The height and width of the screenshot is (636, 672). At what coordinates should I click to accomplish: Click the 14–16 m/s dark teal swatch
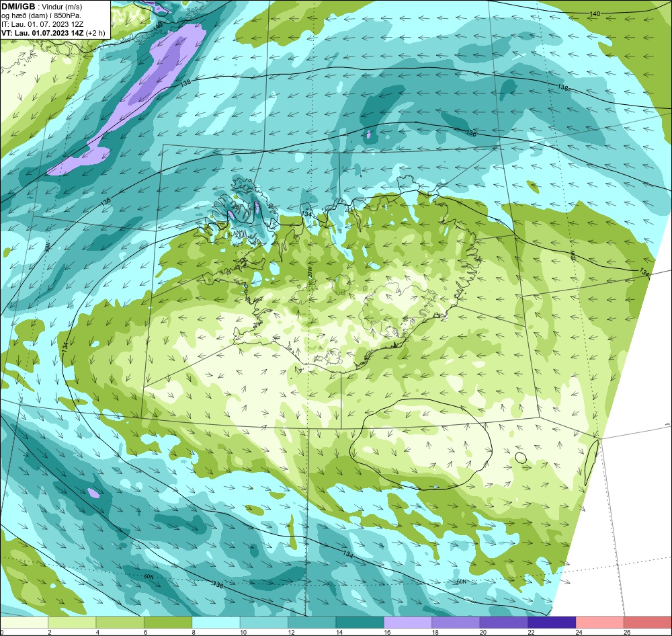360,623
